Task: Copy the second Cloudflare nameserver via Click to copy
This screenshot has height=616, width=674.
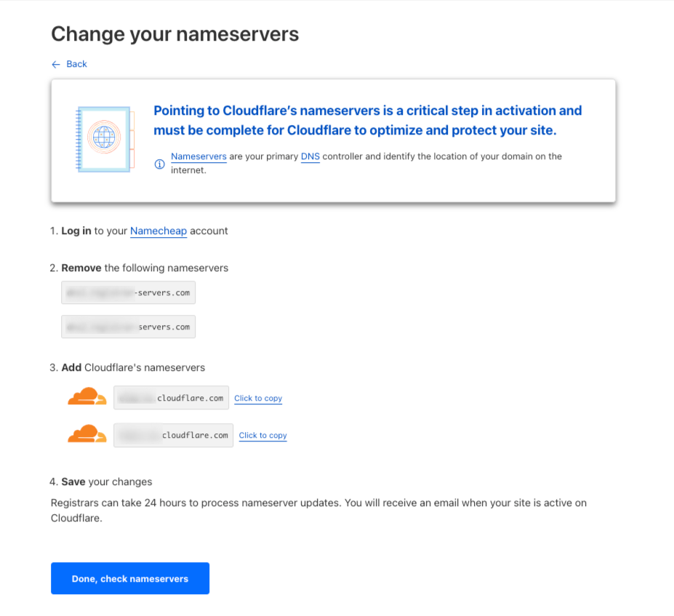Action: coord(263,436)
